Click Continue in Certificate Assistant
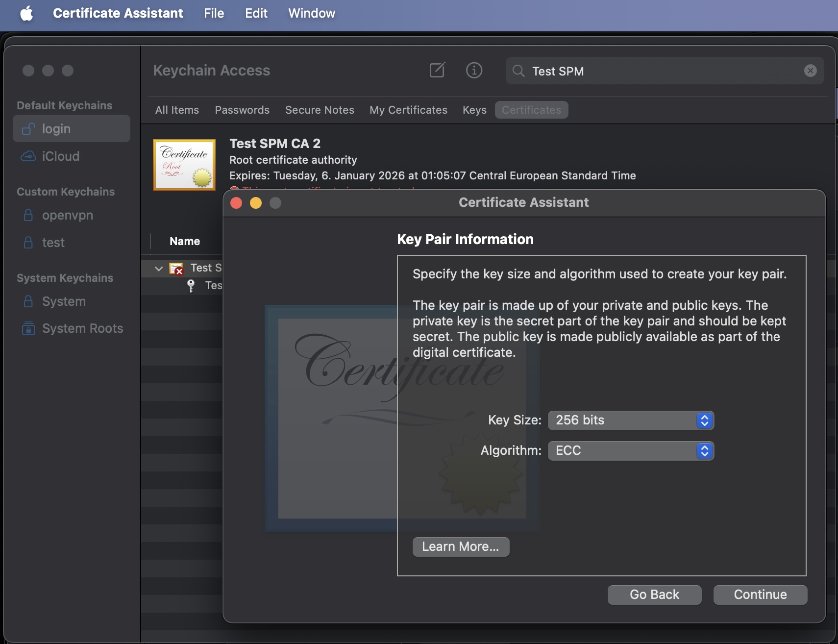This screenshot has height=644, width=838. tap(760, 595)
